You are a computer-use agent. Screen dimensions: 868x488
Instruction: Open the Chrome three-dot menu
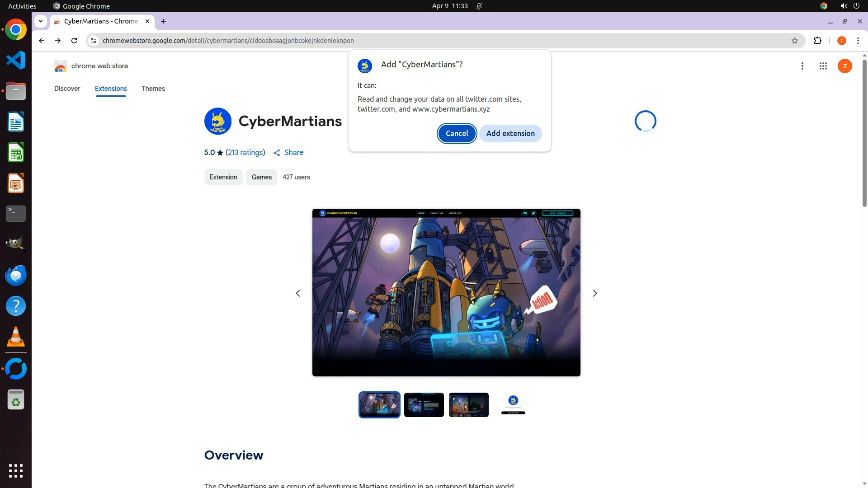tap(858, 41)
